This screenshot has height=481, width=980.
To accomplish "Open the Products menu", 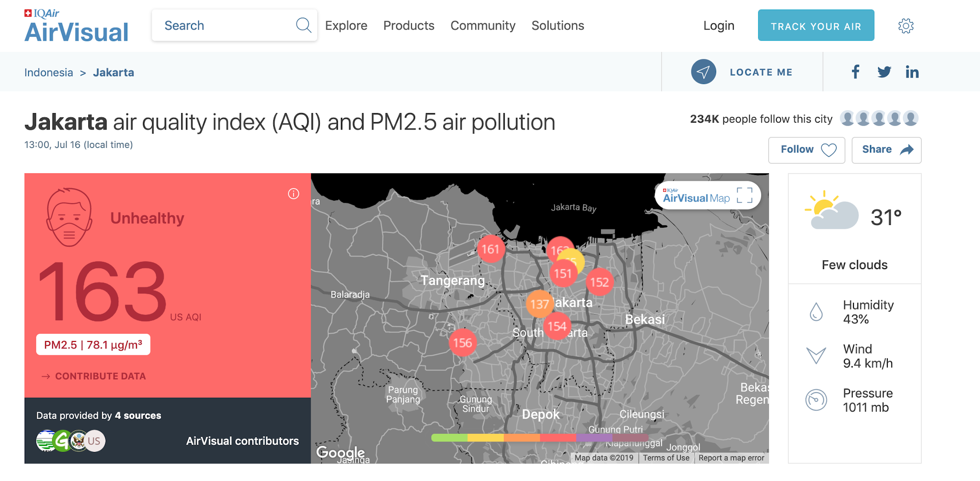I will (x=409, y=26).
